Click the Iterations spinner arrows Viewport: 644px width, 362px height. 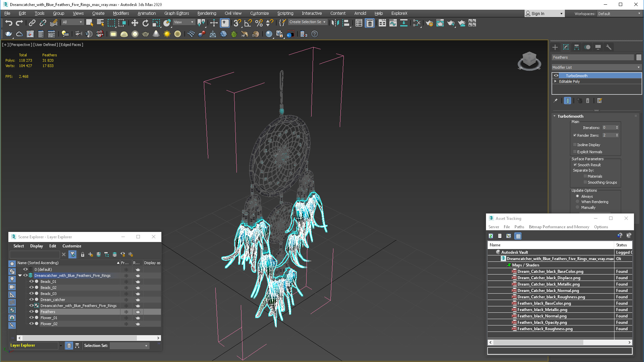tap(617, 128)
